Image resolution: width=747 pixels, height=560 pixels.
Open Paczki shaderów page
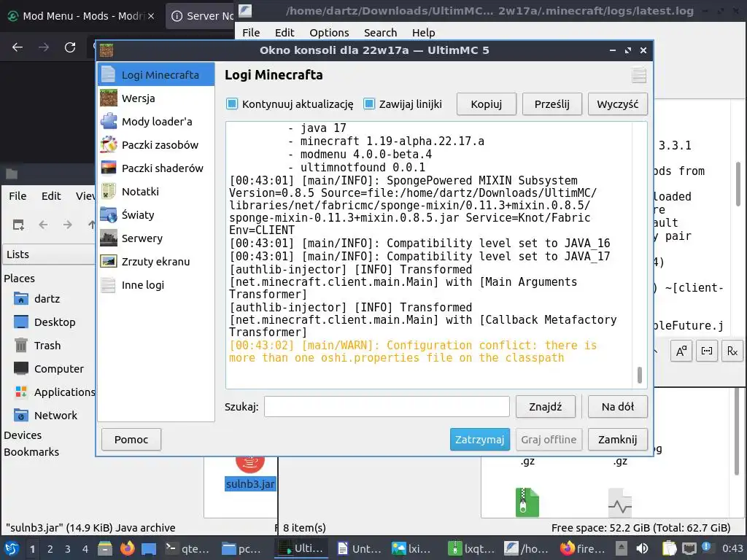[x=156, y=168]
